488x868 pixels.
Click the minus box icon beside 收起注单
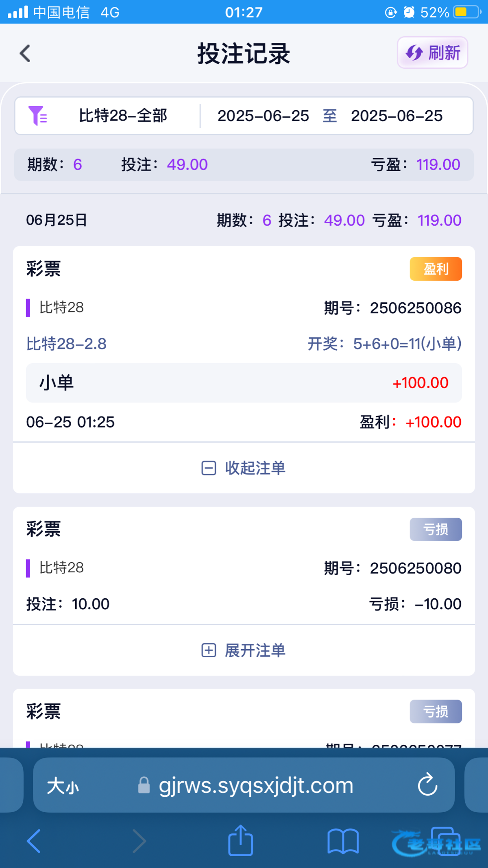(209, 468)
